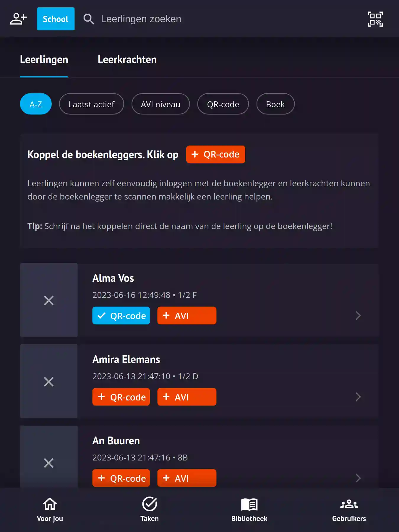Select the Taken checkmark icon
The image size is (399, 532).
pos(150,504)
